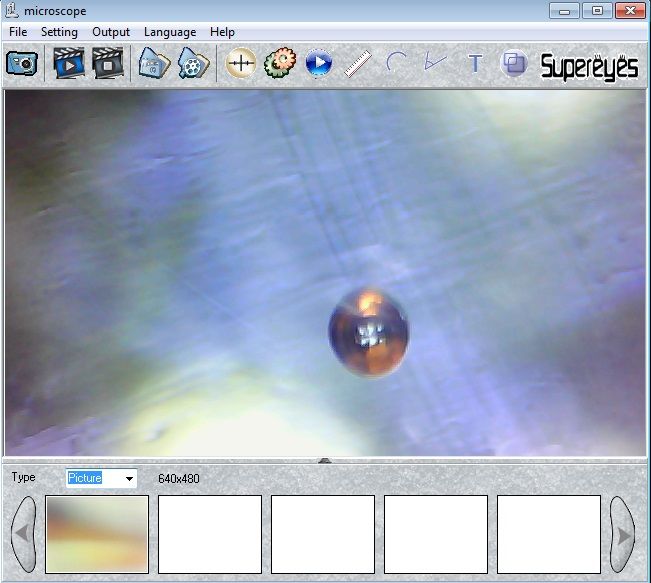The image size is (651, 583).
Task: Open the pictures folder icon
Action: pyautogui.click(x=154, y=63)
